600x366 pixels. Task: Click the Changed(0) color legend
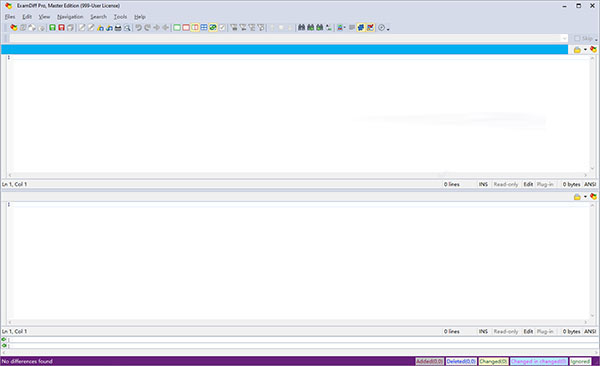pyautogui.click(x=493, y=361)
